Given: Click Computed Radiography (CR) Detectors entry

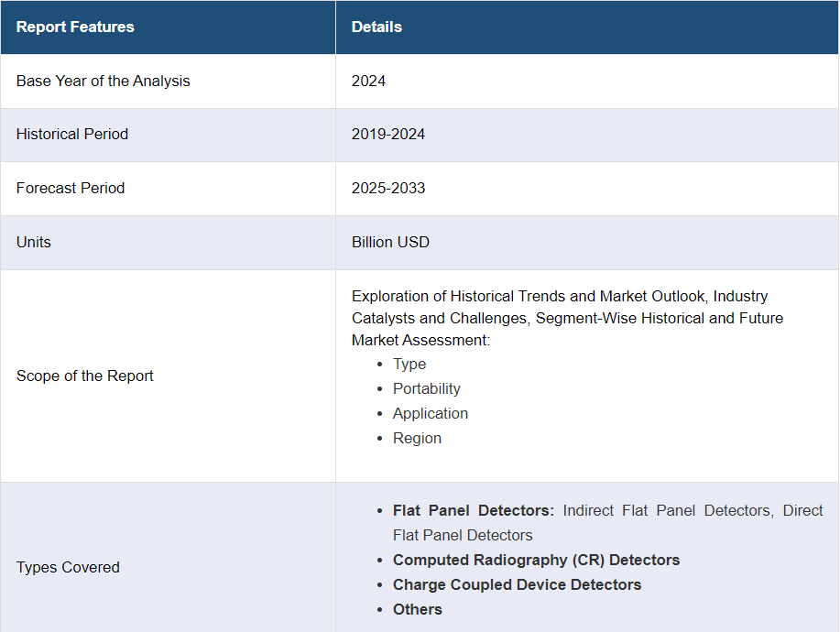Looking at the screenshot, I should tap(536, 560).
